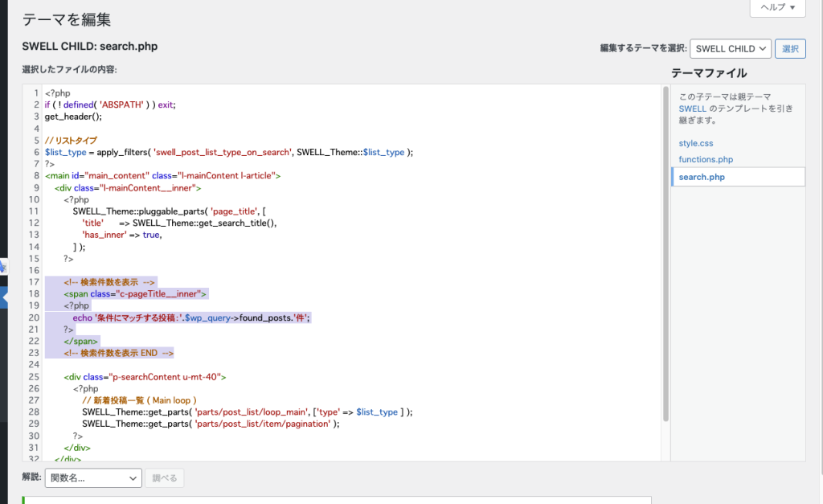The image size is (823, 504).
Task: Click line number 17 in gutter
Action: pos(34,282)
